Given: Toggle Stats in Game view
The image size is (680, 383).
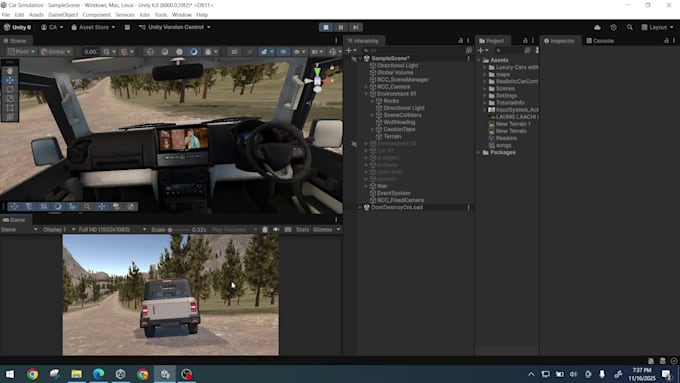Looking at the screenshot, I should 302,229.
